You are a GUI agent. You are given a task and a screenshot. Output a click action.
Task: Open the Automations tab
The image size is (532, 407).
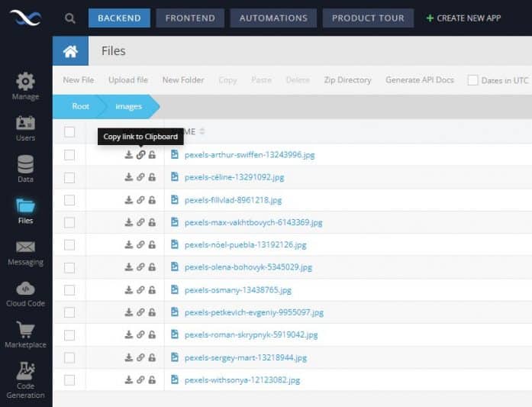273,18
